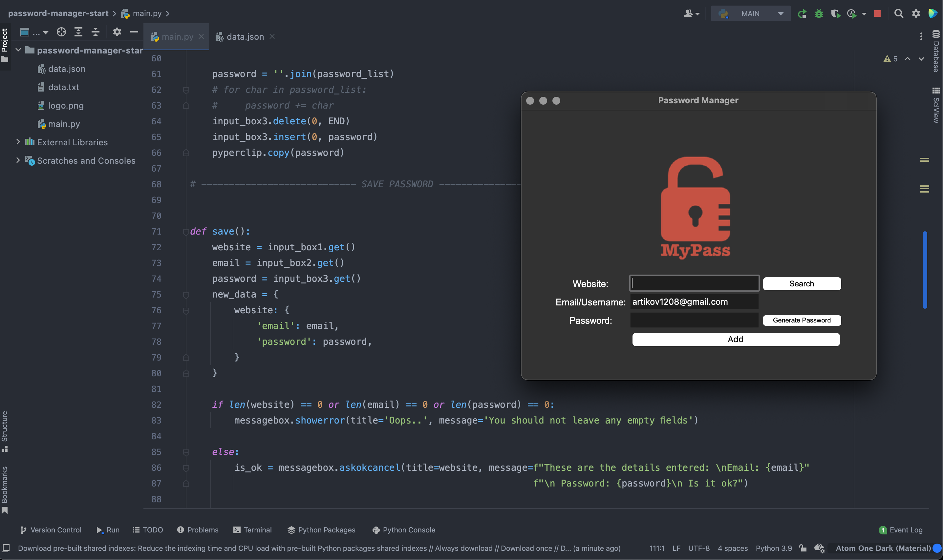Open the Bookmarks tool window

[x=5, y=490]
